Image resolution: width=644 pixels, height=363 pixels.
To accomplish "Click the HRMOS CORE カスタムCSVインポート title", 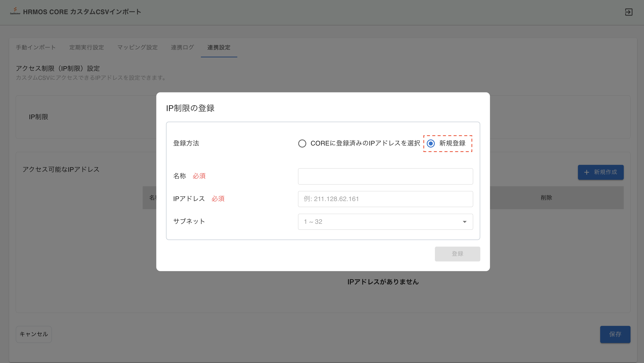I will (x=82, y=12).
